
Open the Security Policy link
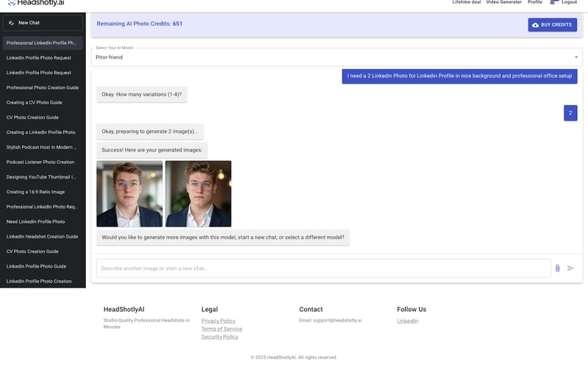click(x=220, y=337)
